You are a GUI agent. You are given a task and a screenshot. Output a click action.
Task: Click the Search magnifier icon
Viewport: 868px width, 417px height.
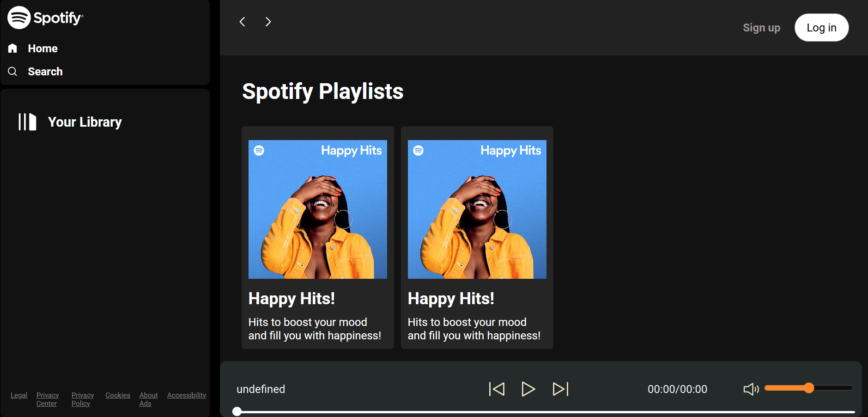pyautogui.click(x=12, y=71)
